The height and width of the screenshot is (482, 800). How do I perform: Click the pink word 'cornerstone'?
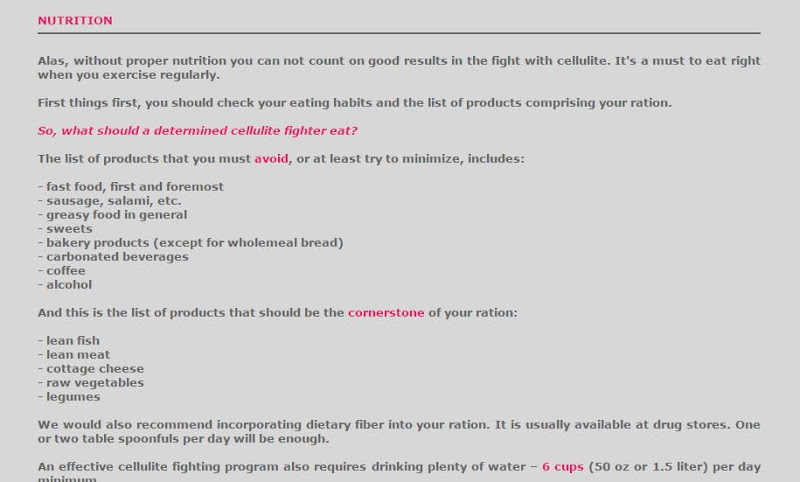coord(386,313)
